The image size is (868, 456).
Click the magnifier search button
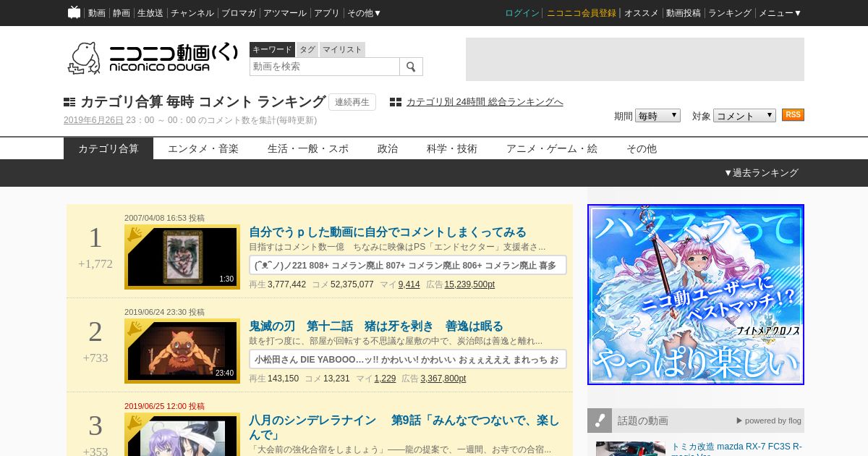click(411, 67)
